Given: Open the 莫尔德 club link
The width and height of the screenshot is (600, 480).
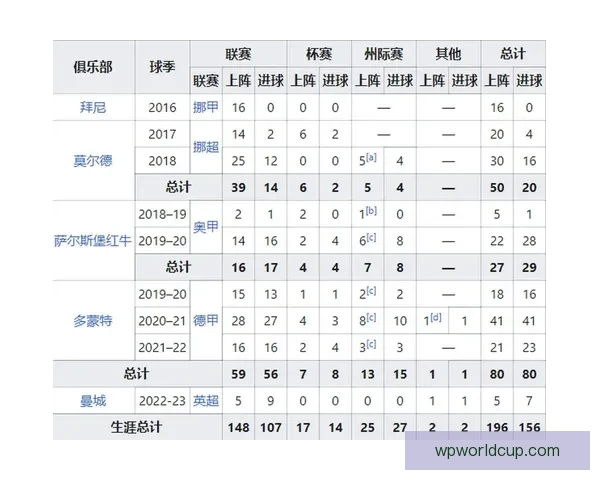Looking at the screenshot, I should click(x=93, y=161).
